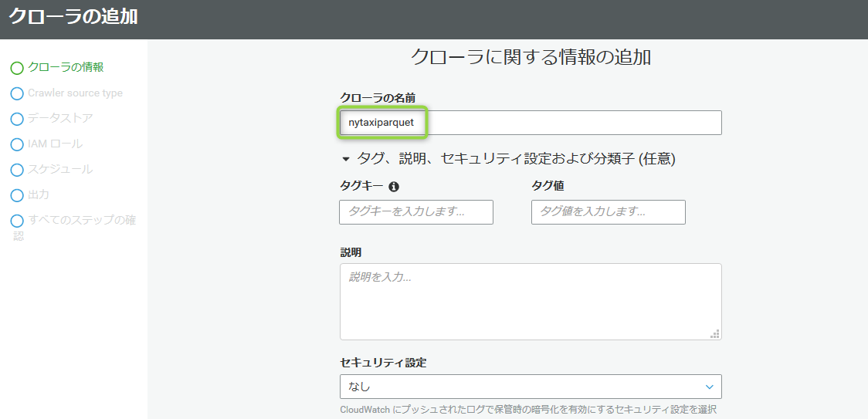Select the クローラの情報 step in sidebar
The image size is (868, 419).
66,68
